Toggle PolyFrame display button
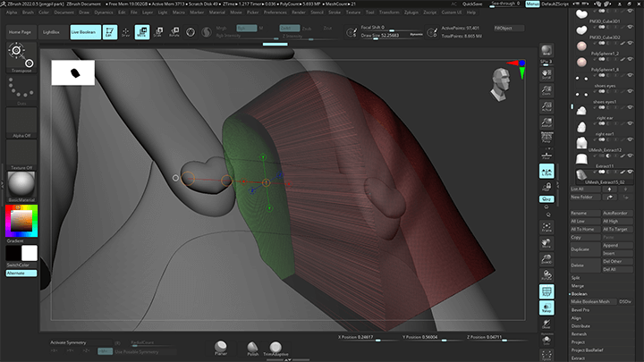Viewport: 644px width, 362px height. click(547, 291)
